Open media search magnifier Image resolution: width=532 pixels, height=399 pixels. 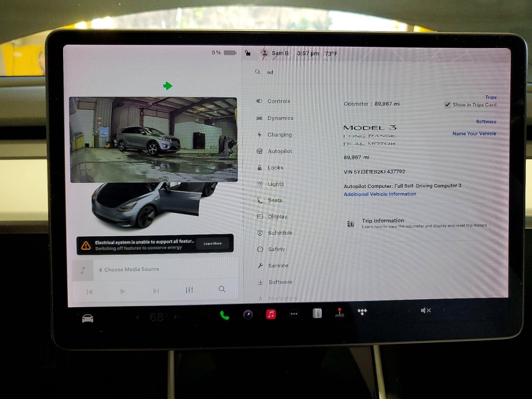pyautogui.click(x=222, y=289)
